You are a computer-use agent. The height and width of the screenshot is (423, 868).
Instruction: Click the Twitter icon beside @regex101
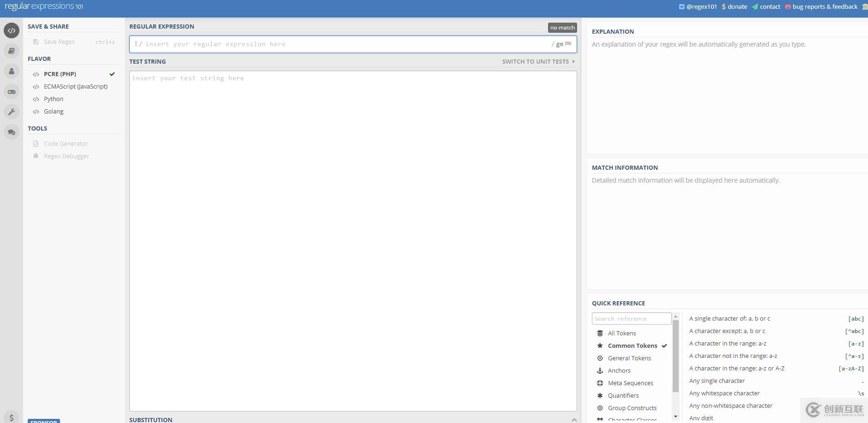pyautogui.click(x=681, y=6)
